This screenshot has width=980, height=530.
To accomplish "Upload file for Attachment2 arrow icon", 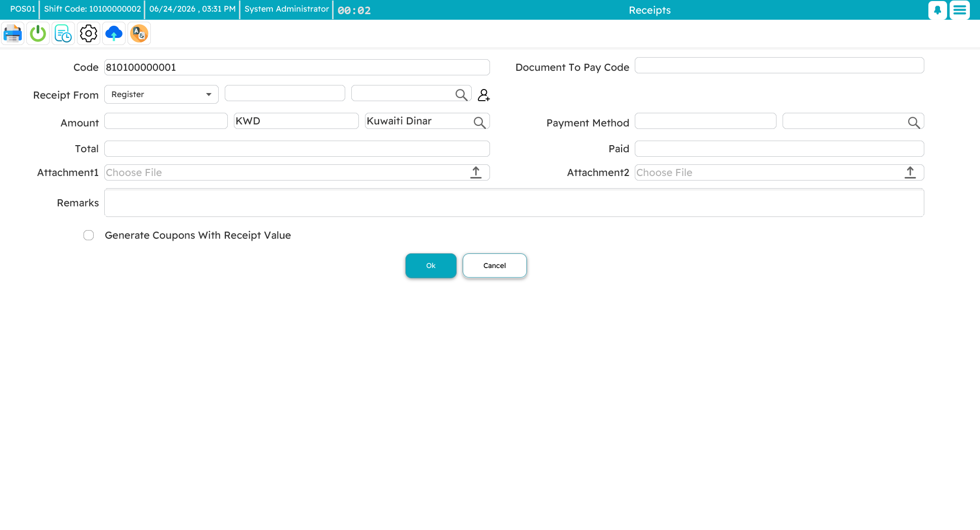I will (x=910, y=172).
